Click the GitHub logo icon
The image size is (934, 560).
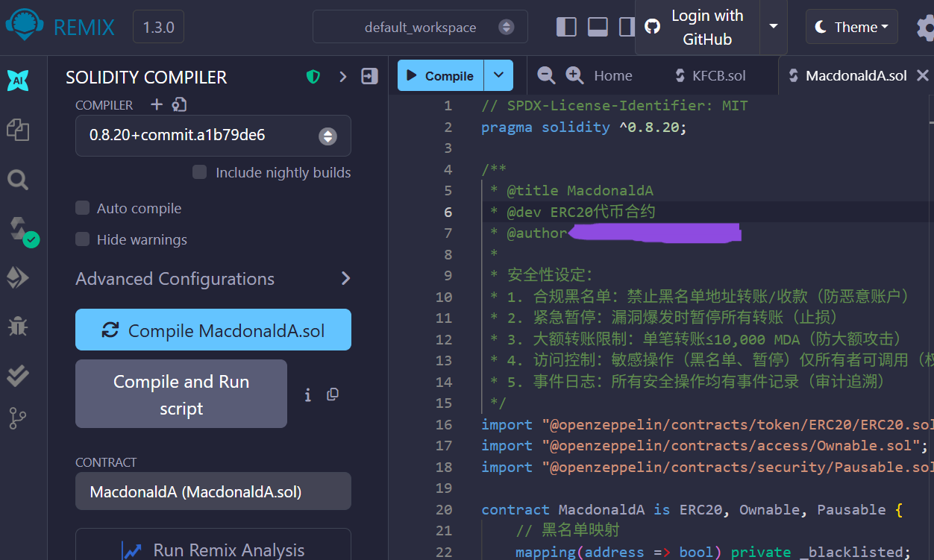click(x=653, y=27)
